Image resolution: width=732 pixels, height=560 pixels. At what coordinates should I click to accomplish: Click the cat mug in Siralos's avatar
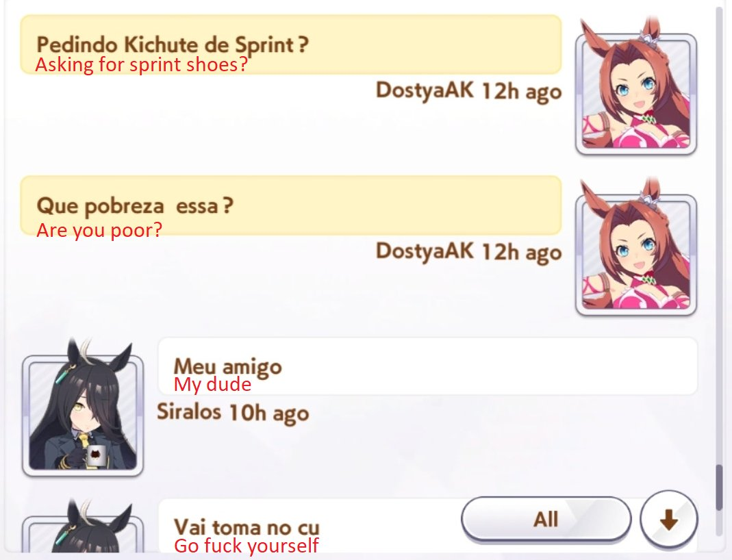(x=97, y=455)
